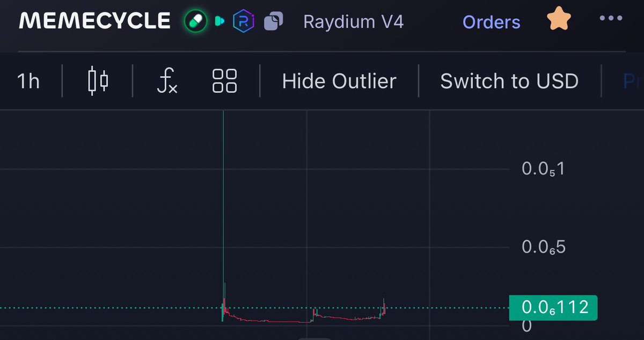Image resolution: width=644 pixels, height=340 pixels.
Task: Open the four-square layout templates icon
Action: (x=225, y=81)
